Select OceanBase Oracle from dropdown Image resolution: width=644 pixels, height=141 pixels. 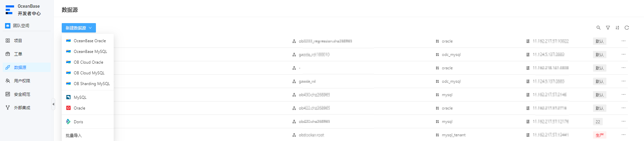pyautogui.click(x=88, y=41)
